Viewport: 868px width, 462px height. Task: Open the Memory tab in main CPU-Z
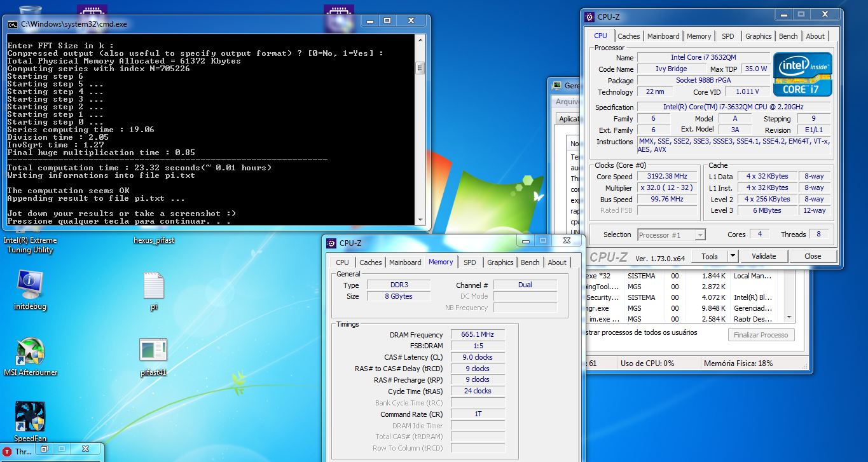pyautogui.click(x=699, y=36)
